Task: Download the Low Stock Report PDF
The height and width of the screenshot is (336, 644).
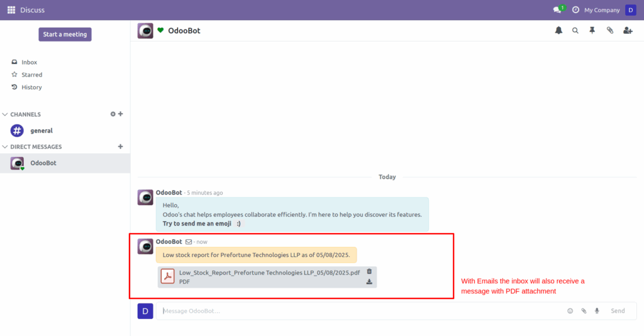Action: coord(369,281)
